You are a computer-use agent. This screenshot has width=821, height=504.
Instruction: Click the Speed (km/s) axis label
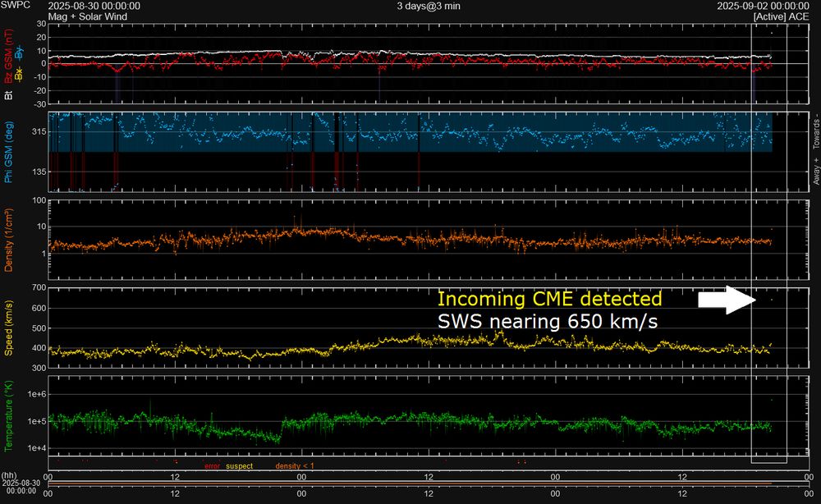pyautogui.click(x=8, y=328)
